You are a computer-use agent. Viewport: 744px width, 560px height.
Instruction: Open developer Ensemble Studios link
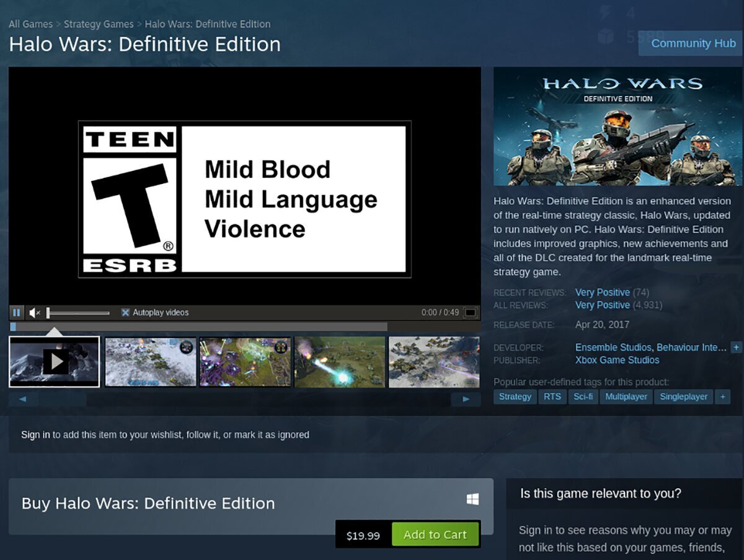(x=613, y=348)
